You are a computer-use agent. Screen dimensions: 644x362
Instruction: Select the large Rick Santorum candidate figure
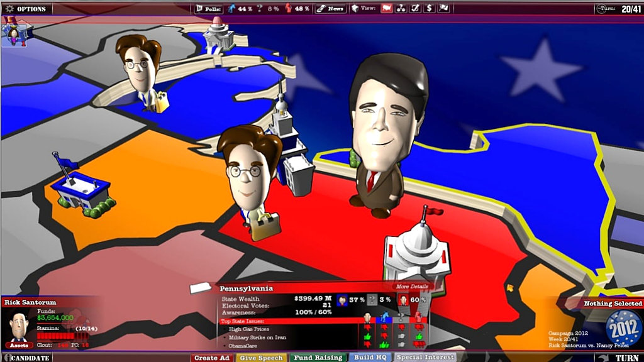(384, 136)
